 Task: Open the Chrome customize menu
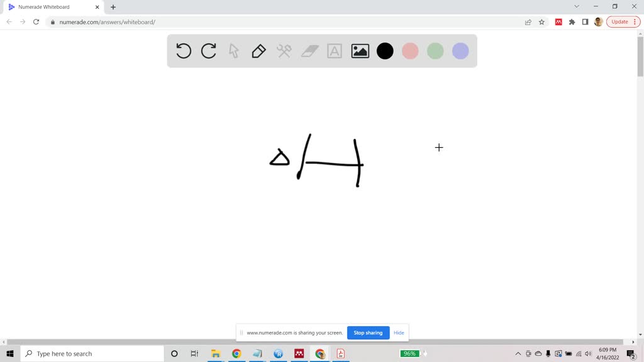click(635, 21)
